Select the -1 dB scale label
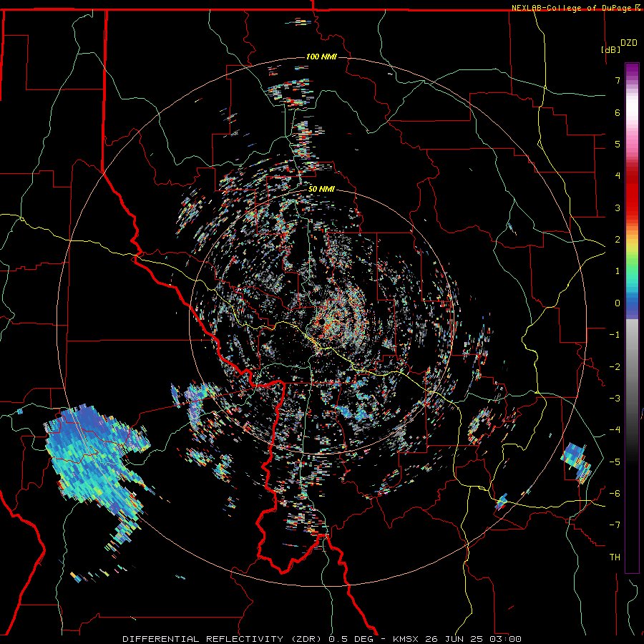This screenshot has width=644, height=644. click(615, 335)
